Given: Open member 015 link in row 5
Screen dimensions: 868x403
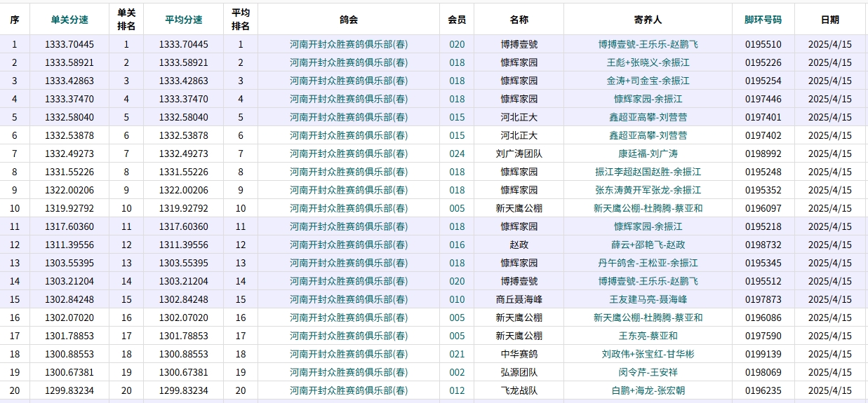Looking at the screenshot, I should (457, 117).
